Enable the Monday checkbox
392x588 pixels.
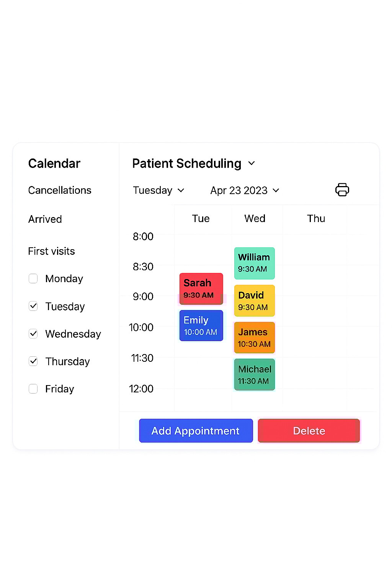[x=33, y=278]
